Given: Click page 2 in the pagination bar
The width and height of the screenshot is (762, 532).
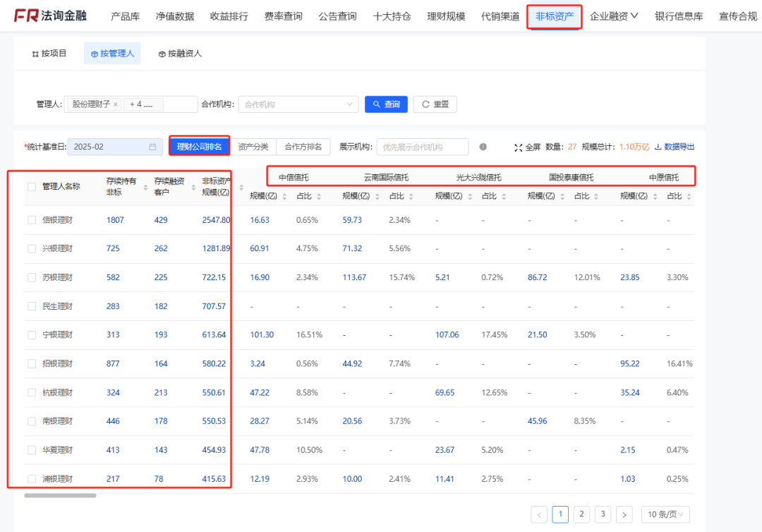Looking at the screenshot, I should 581,514.
